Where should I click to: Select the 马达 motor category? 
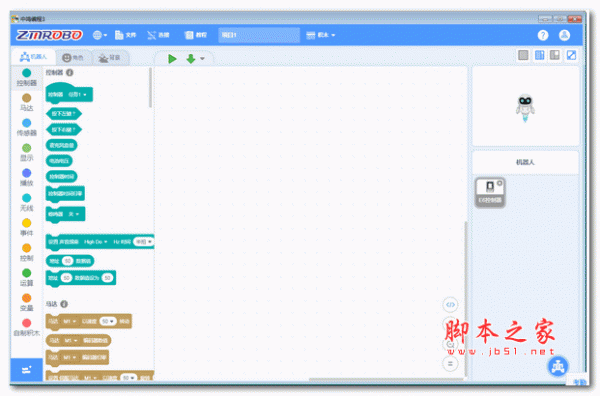pyautogui.click(x=26, y=103)
